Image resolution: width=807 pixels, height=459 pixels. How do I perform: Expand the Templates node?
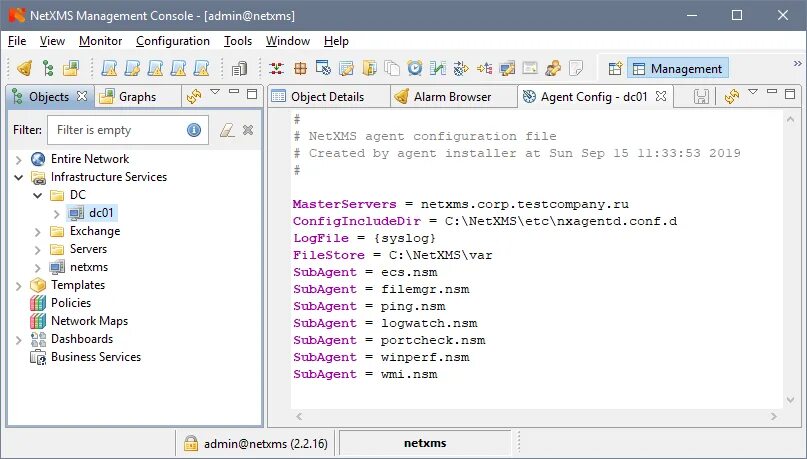click(x=19, y=286)
